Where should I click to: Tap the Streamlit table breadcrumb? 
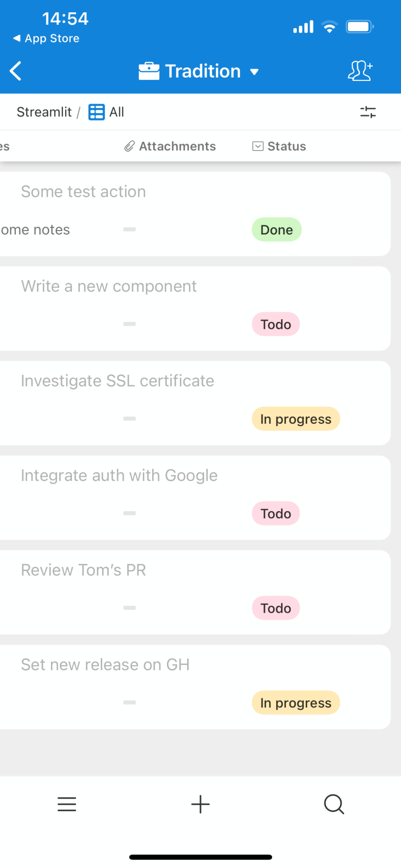click(44, 112)
